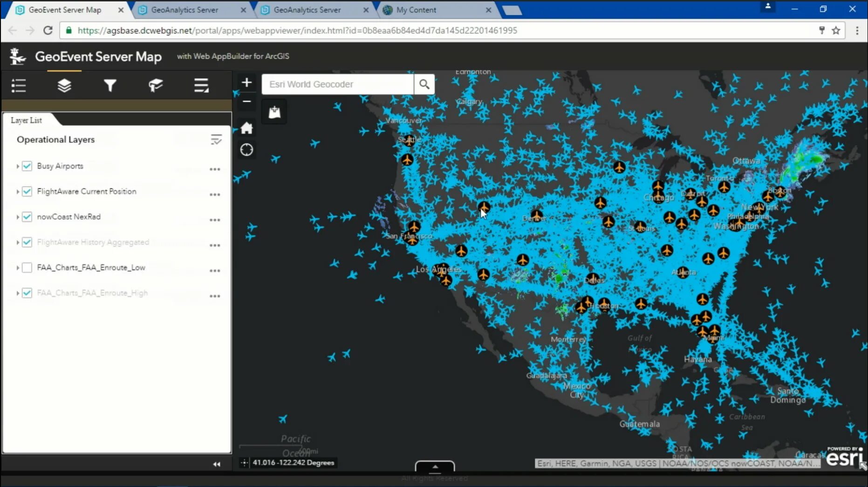Click the layer list options icon

click(x=216, y=139)
